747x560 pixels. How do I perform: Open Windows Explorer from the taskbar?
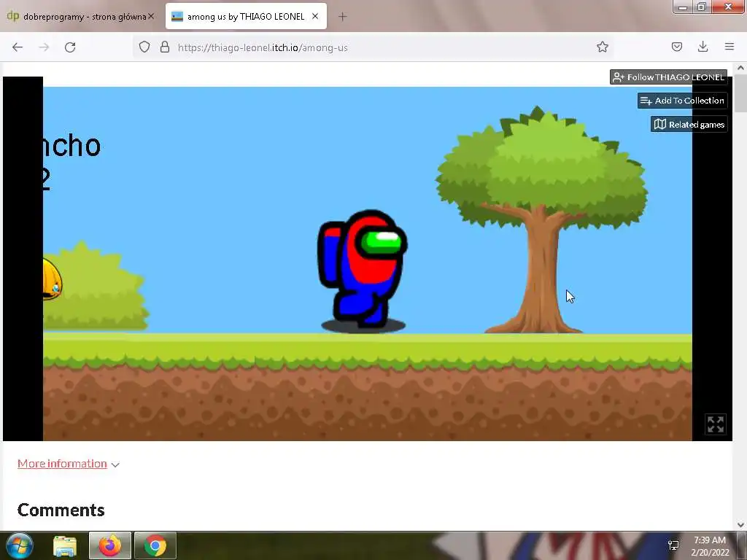tap(65, 545)
